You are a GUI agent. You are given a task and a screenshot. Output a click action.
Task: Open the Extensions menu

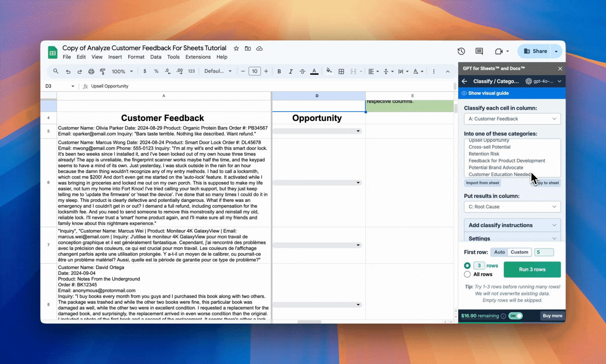[x=198, y=57]
